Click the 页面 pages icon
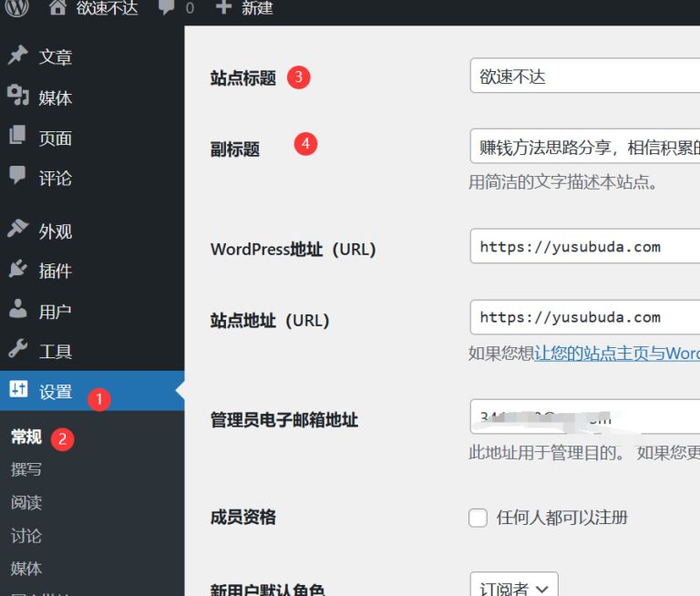Screen dimensions: 700x596 click(18, 138)
